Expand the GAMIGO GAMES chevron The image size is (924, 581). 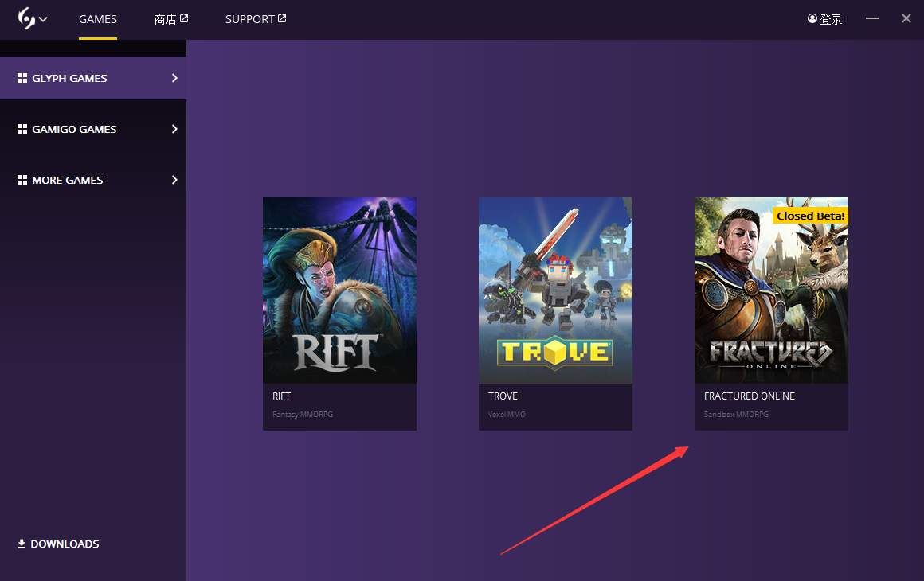point(174,129)
